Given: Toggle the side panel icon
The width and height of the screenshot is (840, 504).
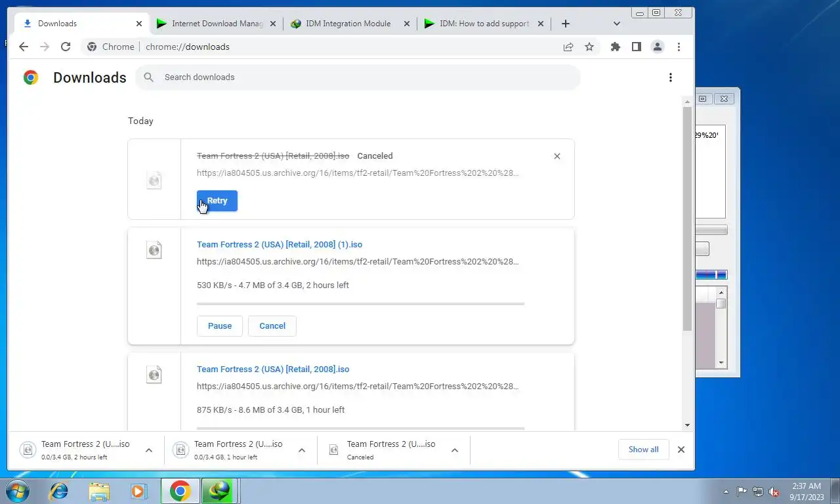Looking at the screenshot, I should tap(636, 47).
